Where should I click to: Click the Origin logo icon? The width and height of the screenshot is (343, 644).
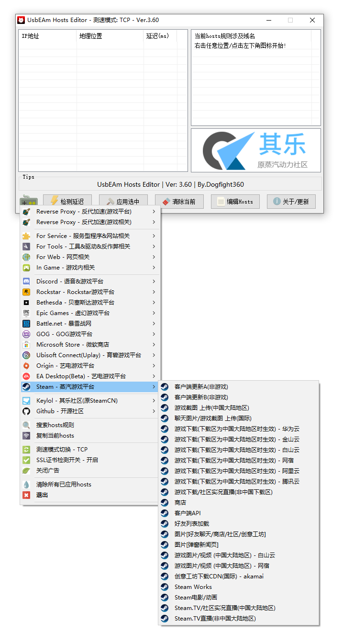coord(27,366)
